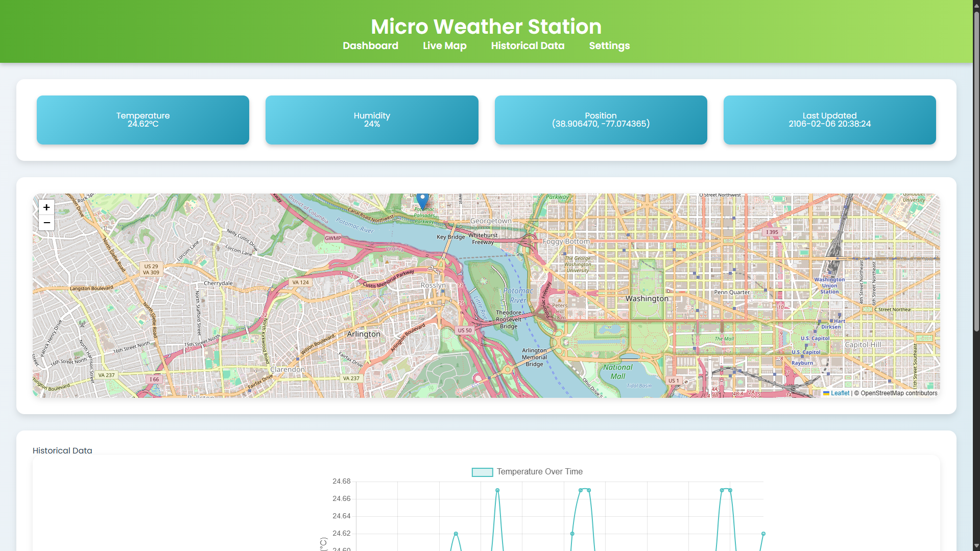Go to the Live Map page

coord(444,46)
